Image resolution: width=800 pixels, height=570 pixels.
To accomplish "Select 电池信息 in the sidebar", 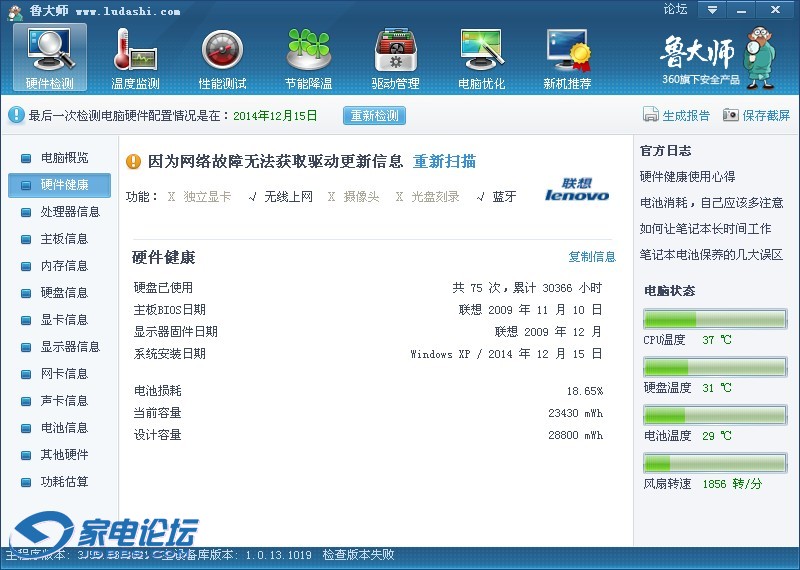I will [60, 428].
